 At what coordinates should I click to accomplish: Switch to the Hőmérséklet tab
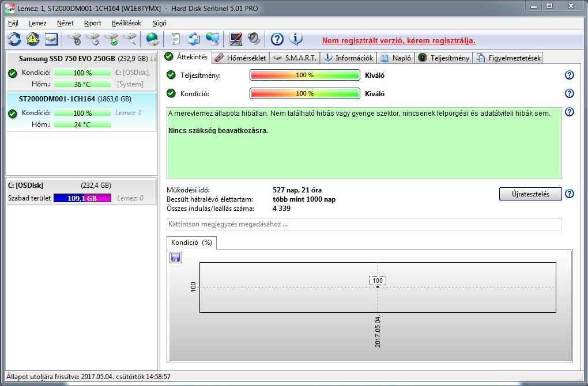241,58
